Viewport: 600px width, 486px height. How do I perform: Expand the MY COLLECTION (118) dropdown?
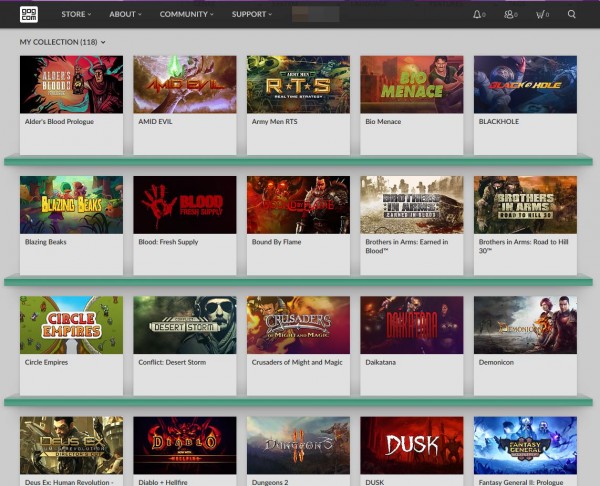62,42
